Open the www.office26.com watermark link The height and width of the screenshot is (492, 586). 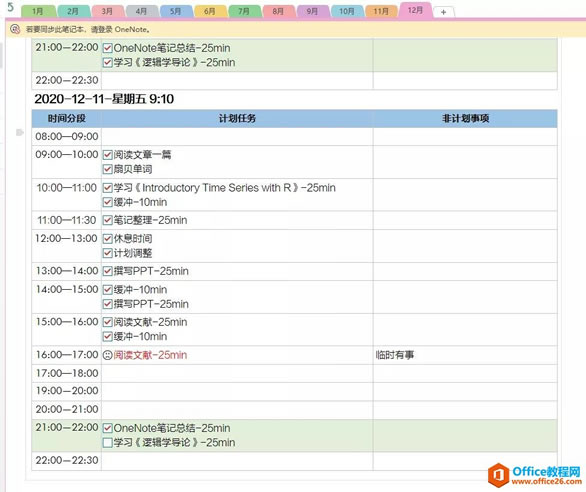coord(546,482)
